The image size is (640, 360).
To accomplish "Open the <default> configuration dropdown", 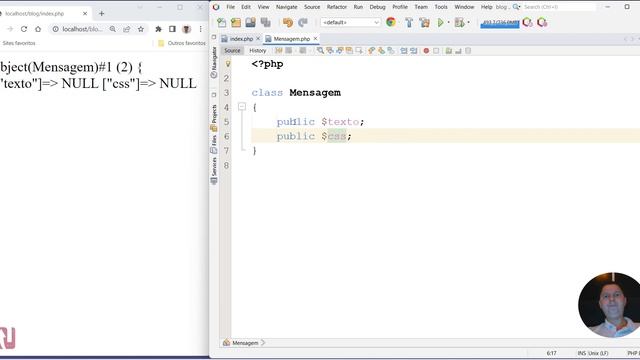I will tap(351, 22).
